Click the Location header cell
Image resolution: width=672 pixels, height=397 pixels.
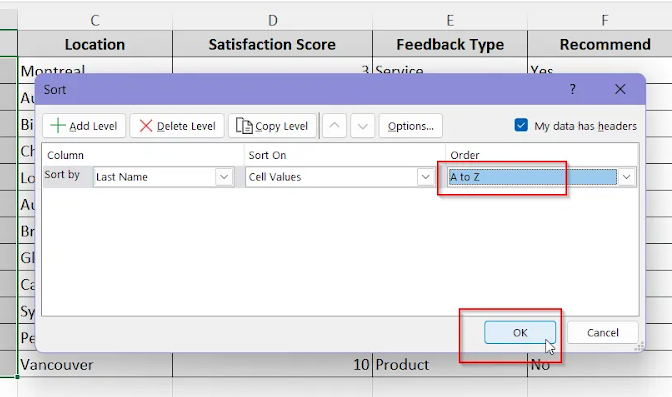pyautogui.click(x=95, y=44)
